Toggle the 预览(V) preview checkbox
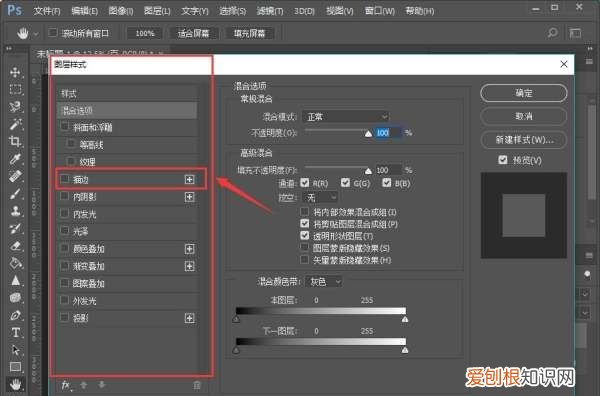Viewport: 600px width, 396px height. [x=503, y=160]
